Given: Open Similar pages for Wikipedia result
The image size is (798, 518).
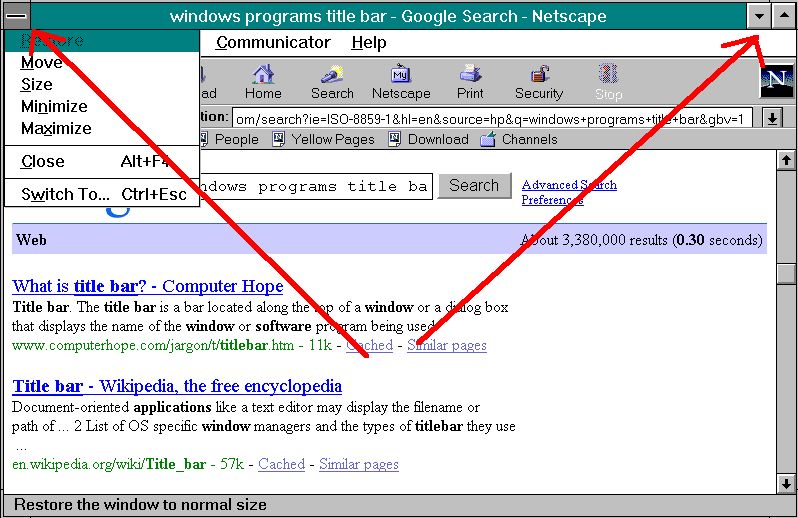Looking at the screenshot, I should (x=359, y=464).
